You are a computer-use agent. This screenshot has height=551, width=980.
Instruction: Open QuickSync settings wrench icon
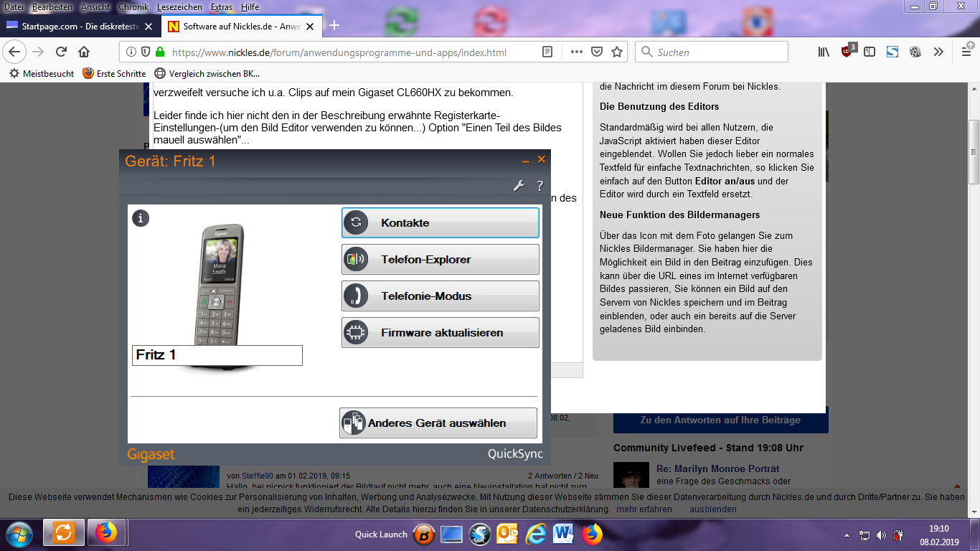(519, 186)
